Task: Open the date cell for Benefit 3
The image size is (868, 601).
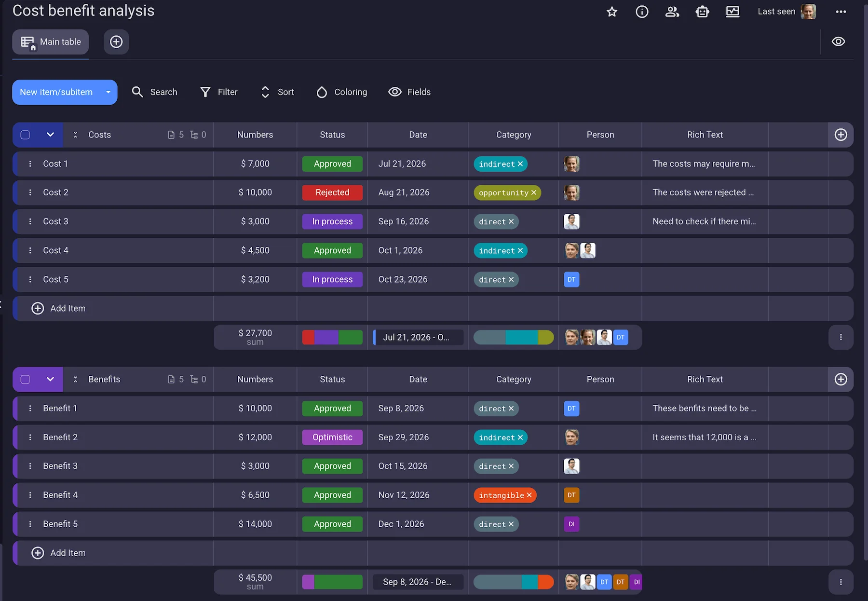Action: coord(418,466)
